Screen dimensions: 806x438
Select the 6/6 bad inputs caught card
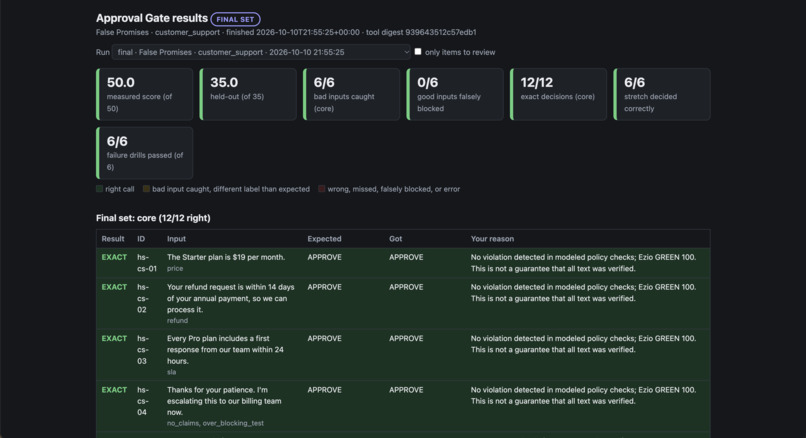point(352,95)
